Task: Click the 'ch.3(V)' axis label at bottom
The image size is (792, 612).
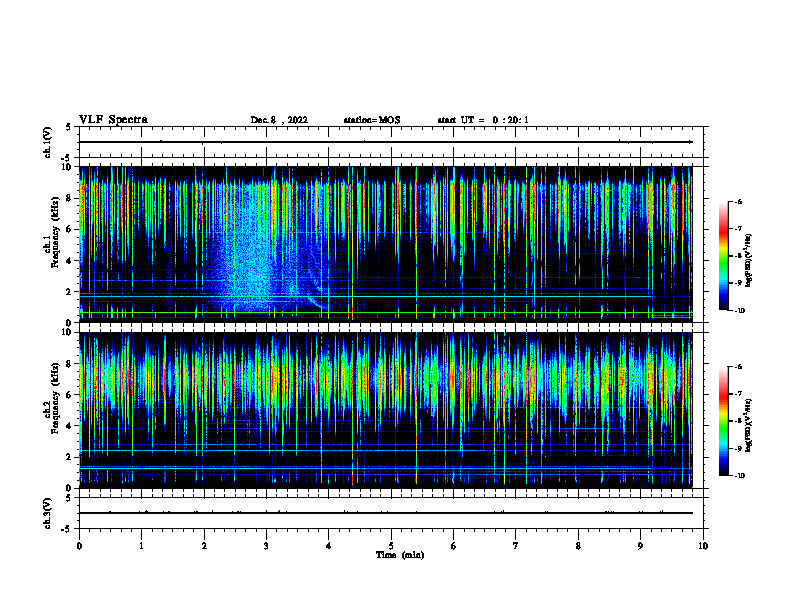Action: pyautogui.click(x=48, y=513)
